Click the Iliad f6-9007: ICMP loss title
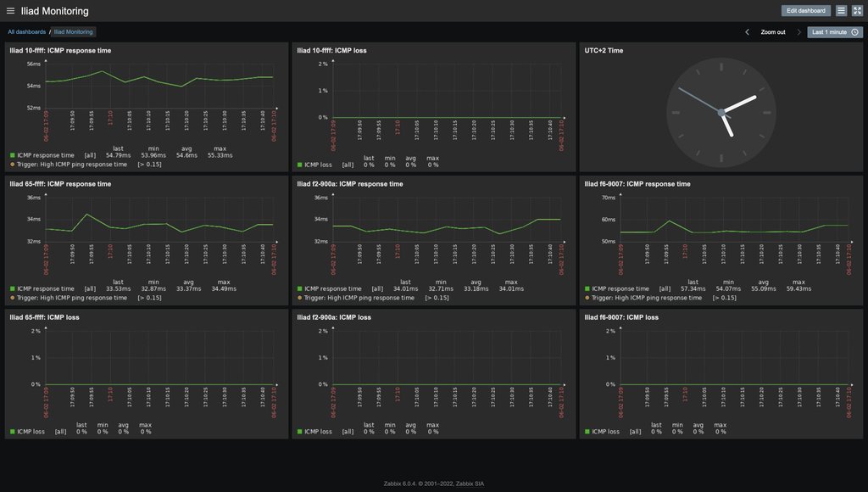This screenshot has height=492, width=868. pos(621,317)
